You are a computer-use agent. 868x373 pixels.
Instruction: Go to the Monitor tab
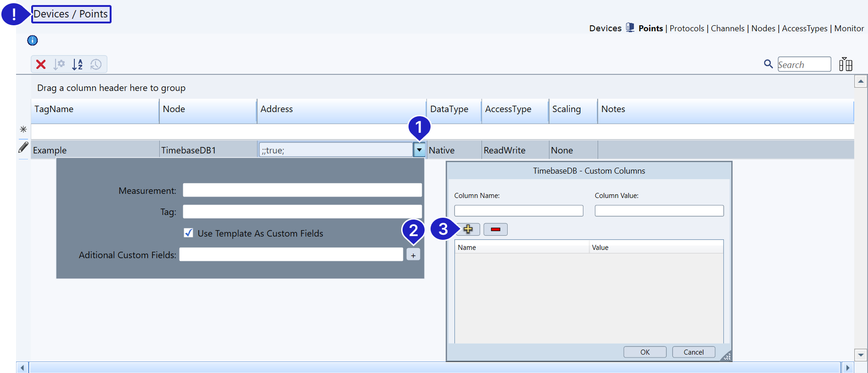coord(849,28)
